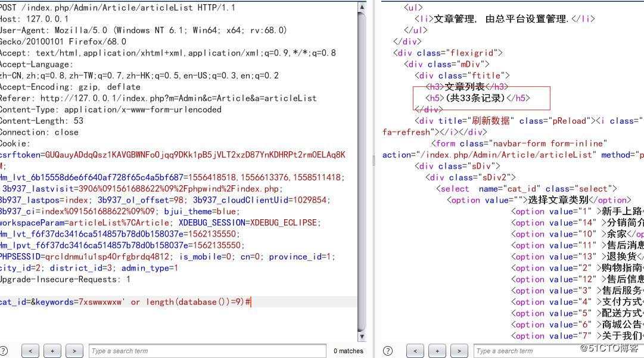Image resolution: width=644 pixels, height=358 pixels.
Task: Go to previous search match in request pane
Action: [x=30, y=351]
